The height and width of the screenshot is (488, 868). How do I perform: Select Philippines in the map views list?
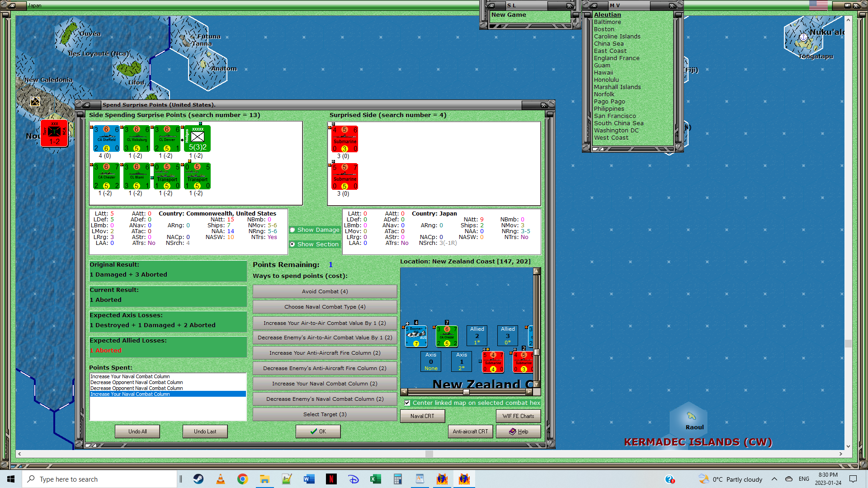pos(609,108)
